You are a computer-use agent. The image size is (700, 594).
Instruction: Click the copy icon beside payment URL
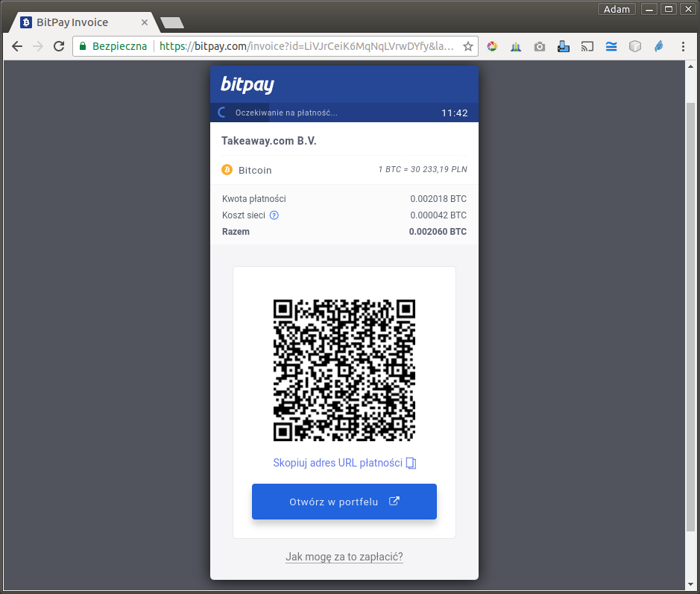411,463
